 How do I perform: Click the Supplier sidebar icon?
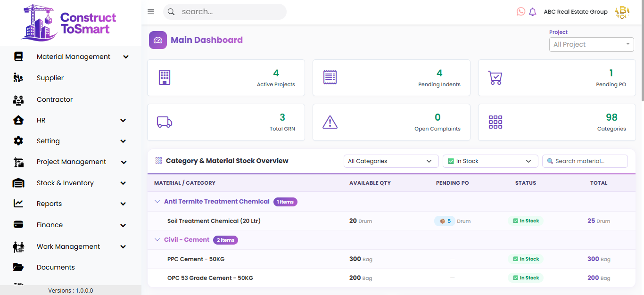coord(18,78)
